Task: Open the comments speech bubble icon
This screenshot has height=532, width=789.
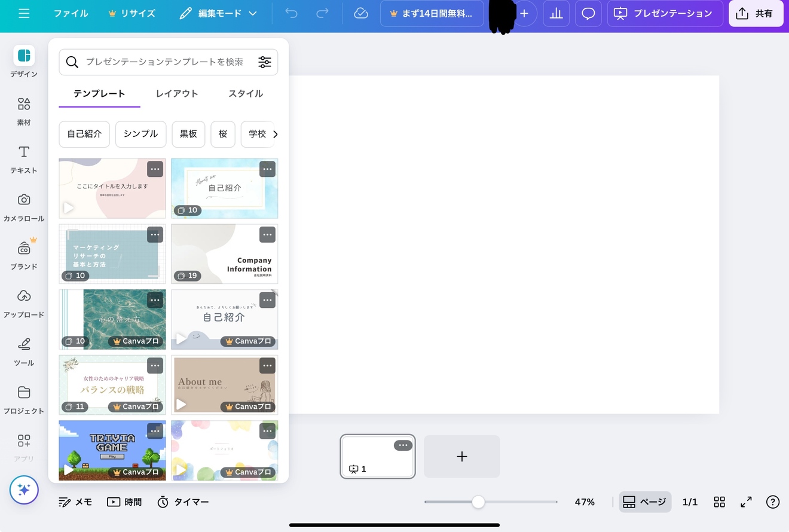Action: tap(588, 13)
